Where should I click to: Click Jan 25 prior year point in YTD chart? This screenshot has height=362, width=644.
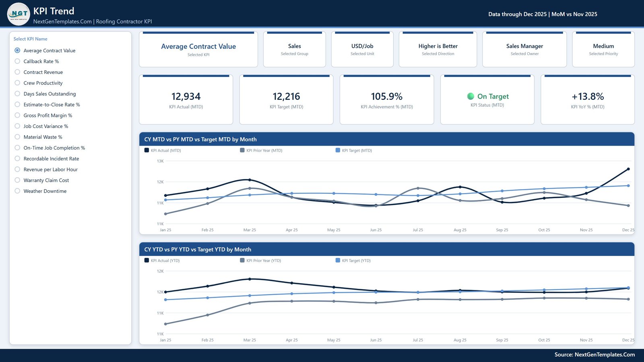(165, 324)
